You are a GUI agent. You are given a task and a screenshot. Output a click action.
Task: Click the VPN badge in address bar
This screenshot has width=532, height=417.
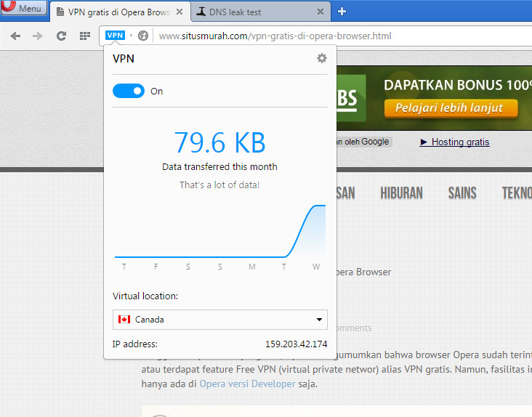click(x=115, y=36)
